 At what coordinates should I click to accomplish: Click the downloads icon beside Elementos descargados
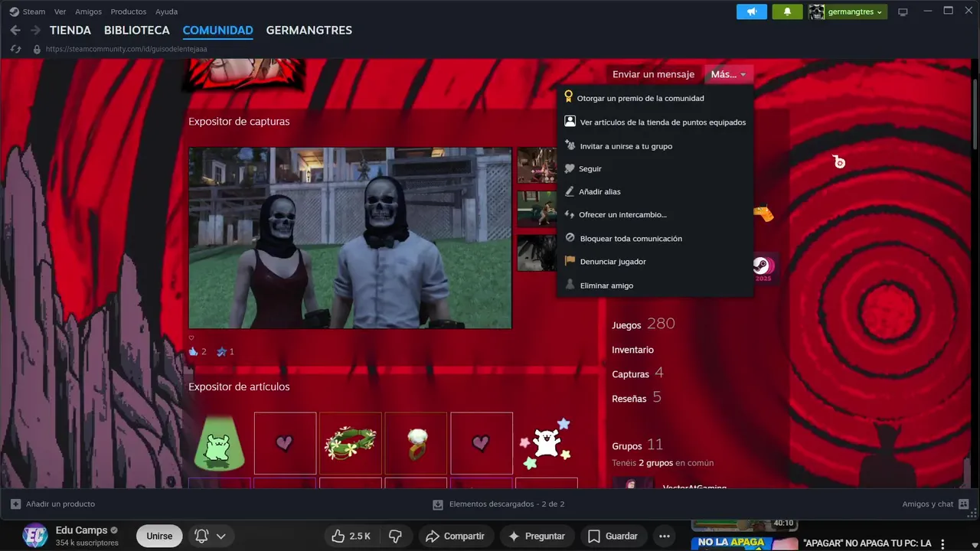pyautogui.click(x=438, y=504)
